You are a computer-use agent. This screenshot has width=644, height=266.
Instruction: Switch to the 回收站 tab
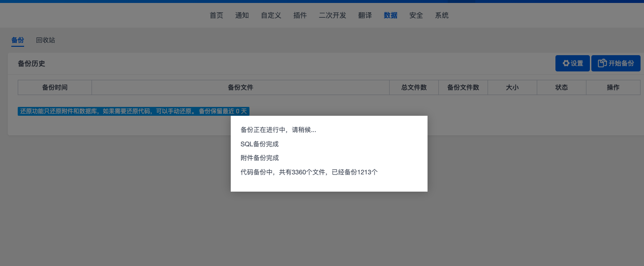coord(45,40)
